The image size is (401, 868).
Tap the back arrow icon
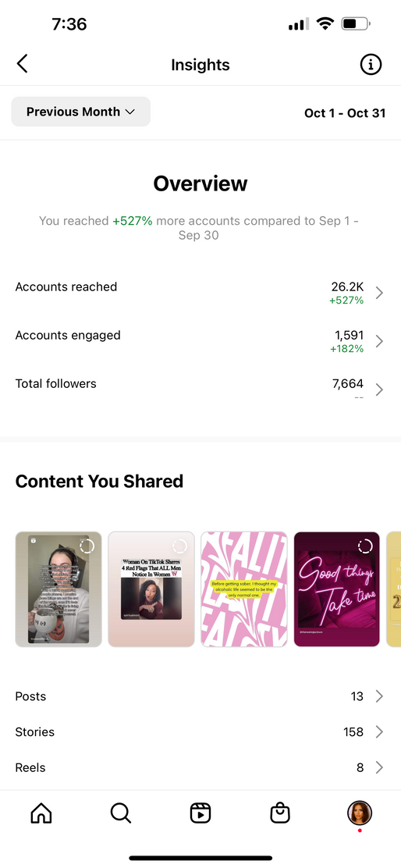pyautogui.click(x=22, y=64)
